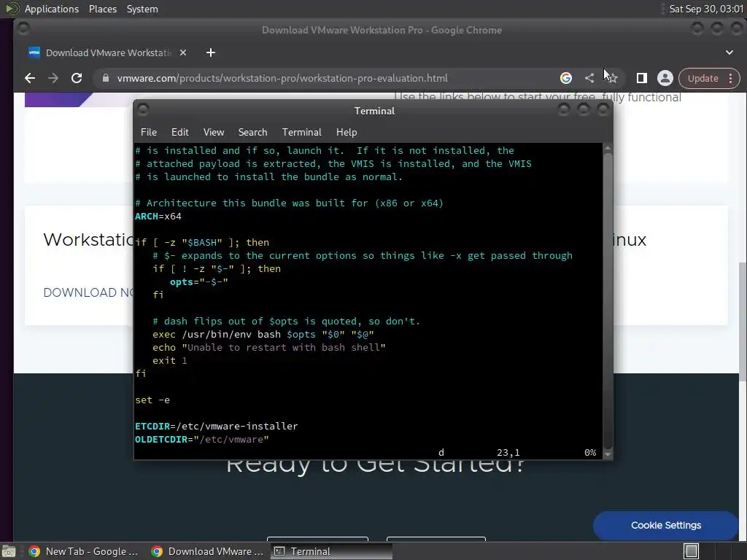The width and height of the screenshot is (747, 560).
Task: Click the show desktop icon in taskbar
Action: pyautogui.click(x=9, y=551)
